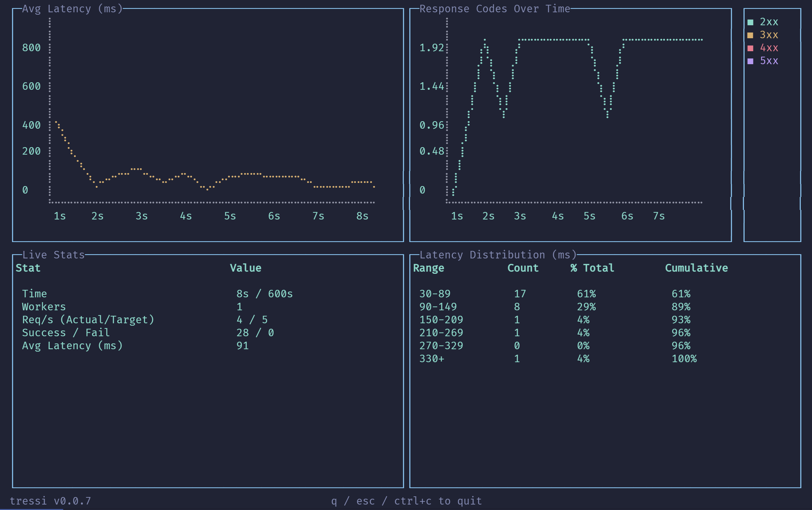Click the 'Range' column header
Image resolution: width=812 pixels, height=510 pixels.
(x=429, y=268)
